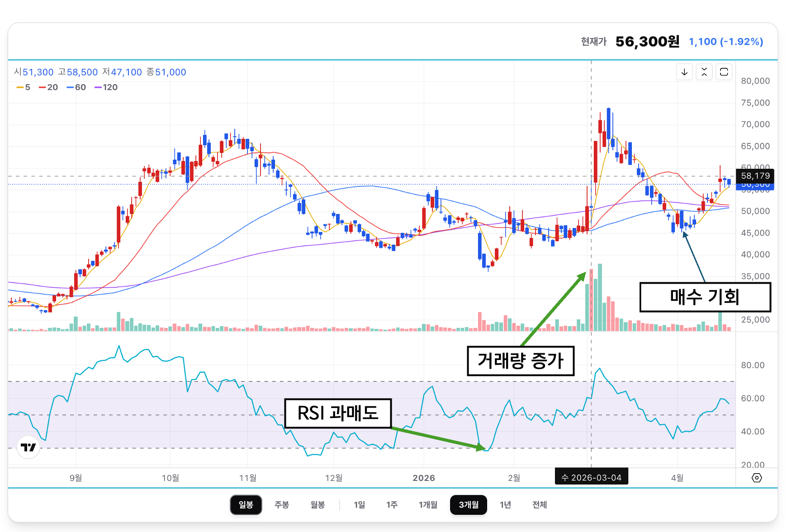Click the 12월 time axis label

pos(334,478)
